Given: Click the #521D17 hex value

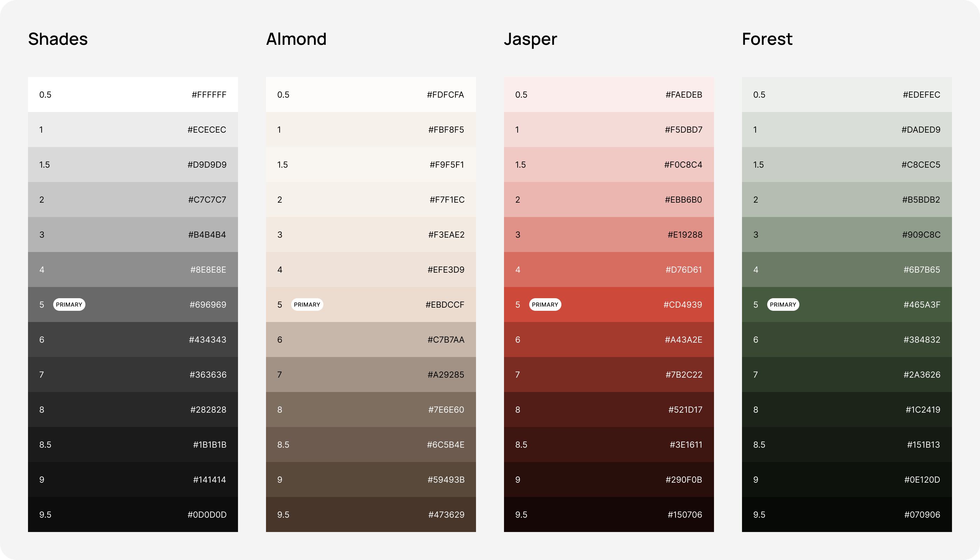Looking at the screenshot, I should pos(685,409).
